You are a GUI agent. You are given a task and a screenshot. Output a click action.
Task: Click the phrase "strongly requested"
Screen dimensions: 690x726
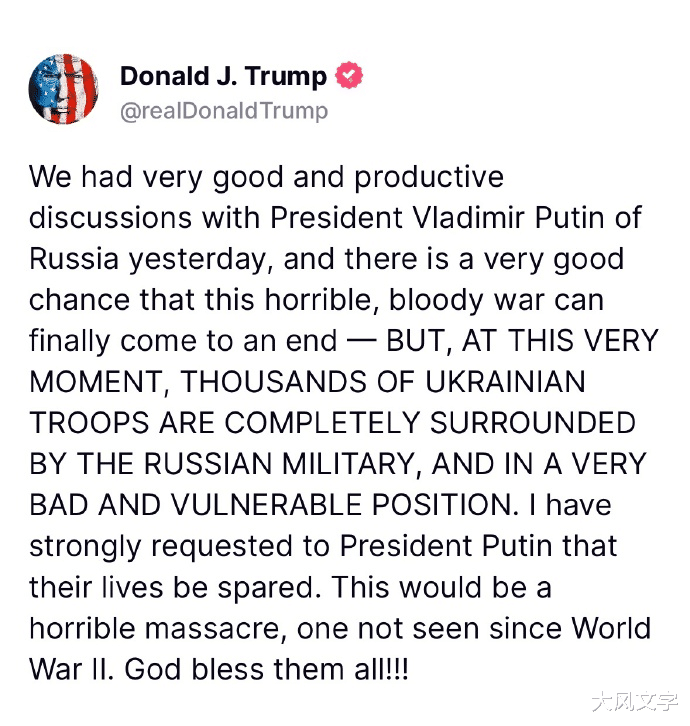point(161,546)
